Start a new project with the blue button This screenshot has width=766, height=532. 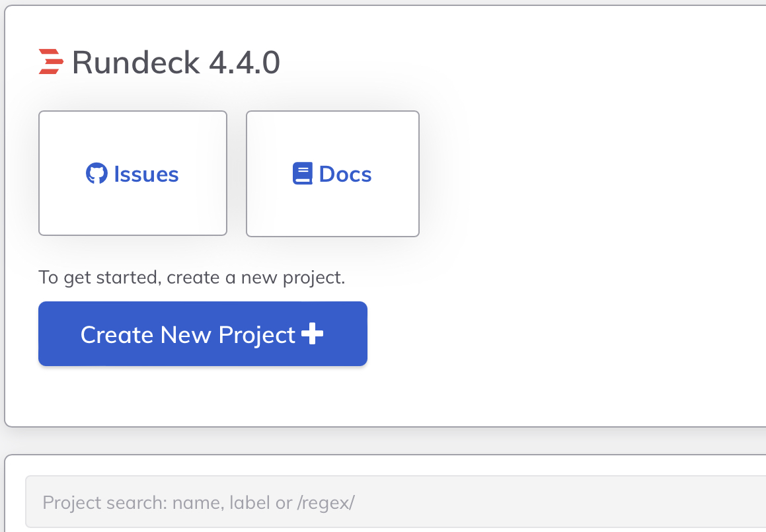[203, 334]
